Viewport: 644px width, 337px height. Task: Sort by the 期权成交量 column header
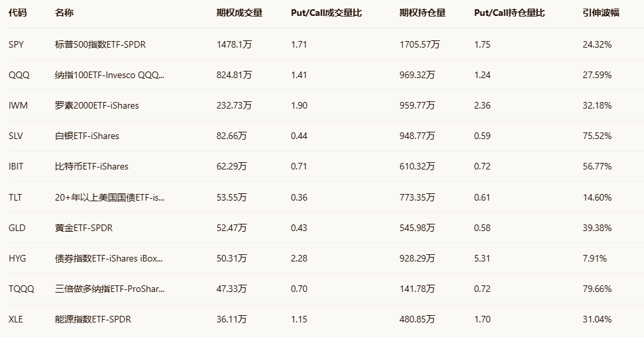click(x=239, y=13)
